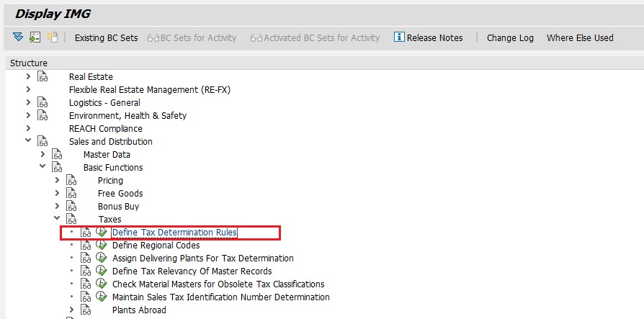
Task: Select Define Tax Determination Rules entry
Action: pos(174,233)
